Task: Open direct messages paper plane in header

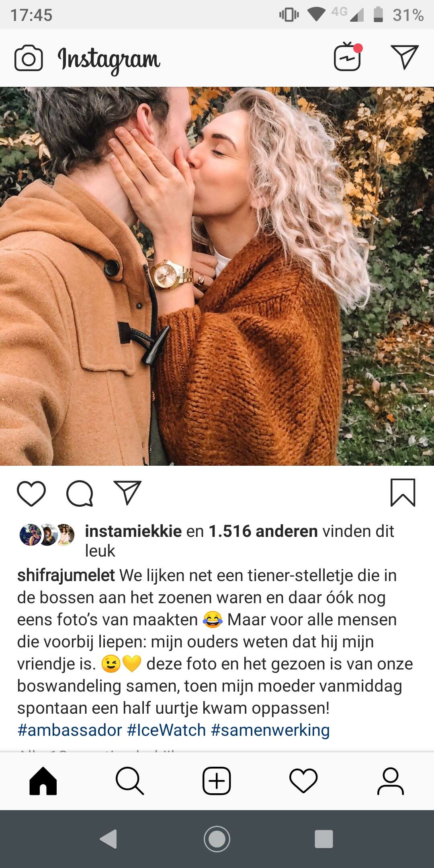Action: click(405, 57)
